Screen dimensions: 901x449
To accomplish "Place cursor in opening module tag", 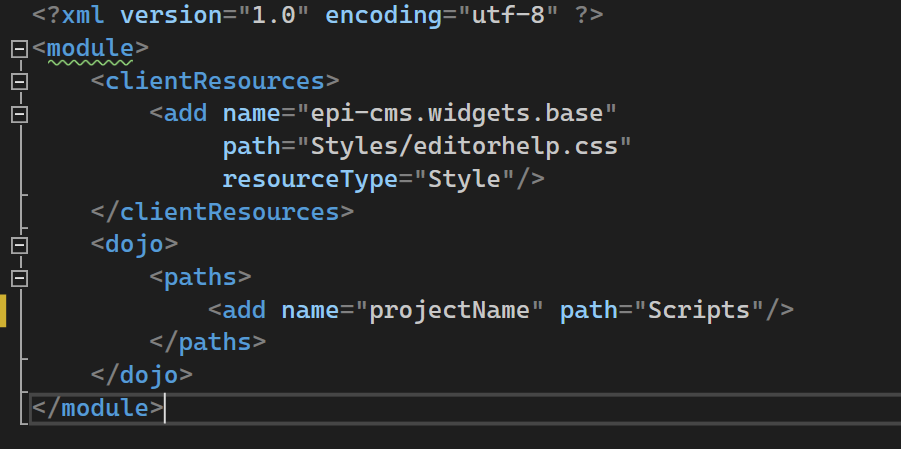I will [90, 48].
